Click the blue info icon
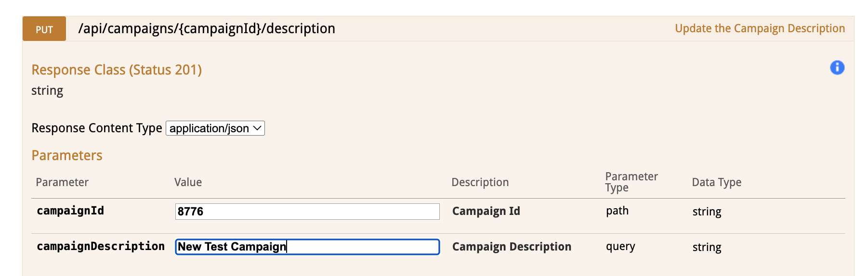 [x=837, y=68]
